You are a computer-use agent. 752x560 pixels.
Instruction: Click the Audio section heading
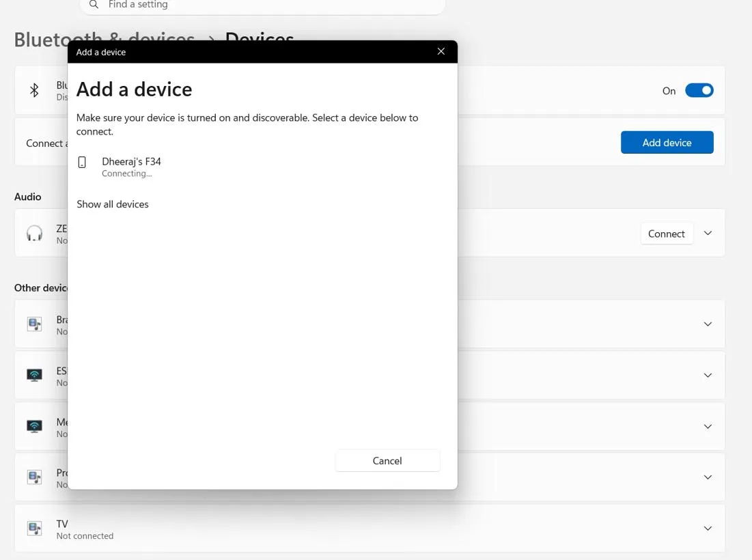[x=28, y=197]
